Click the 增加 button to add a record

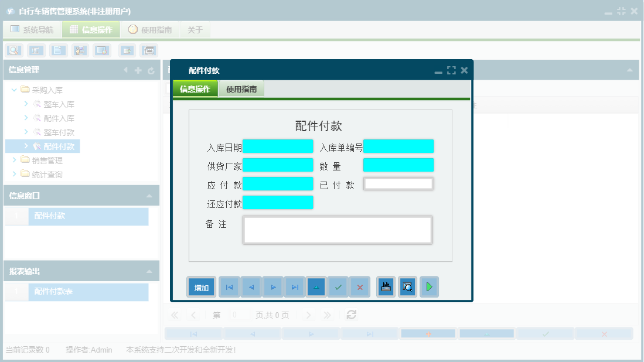201,286
